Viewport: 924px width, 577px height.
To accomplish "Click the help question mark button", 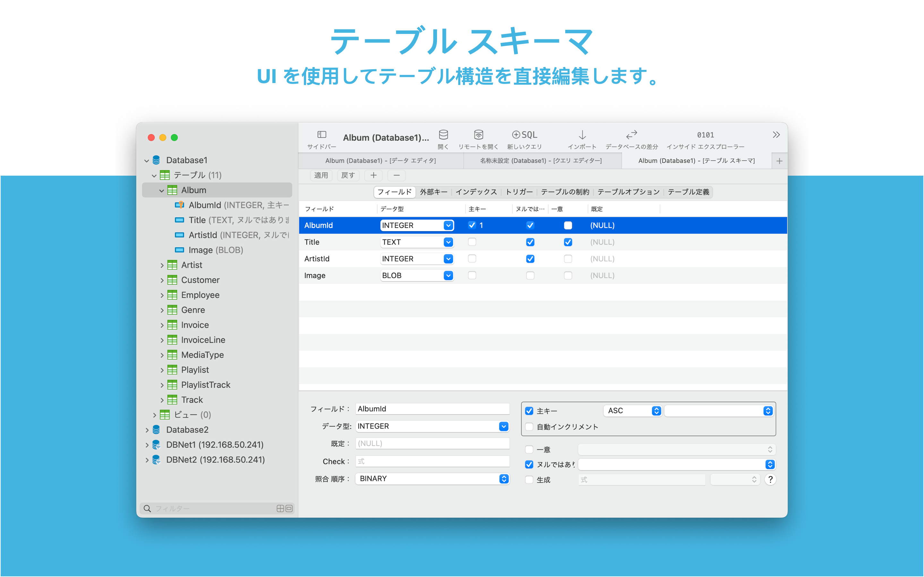I will pyautogui.click(x=770, y=479).
